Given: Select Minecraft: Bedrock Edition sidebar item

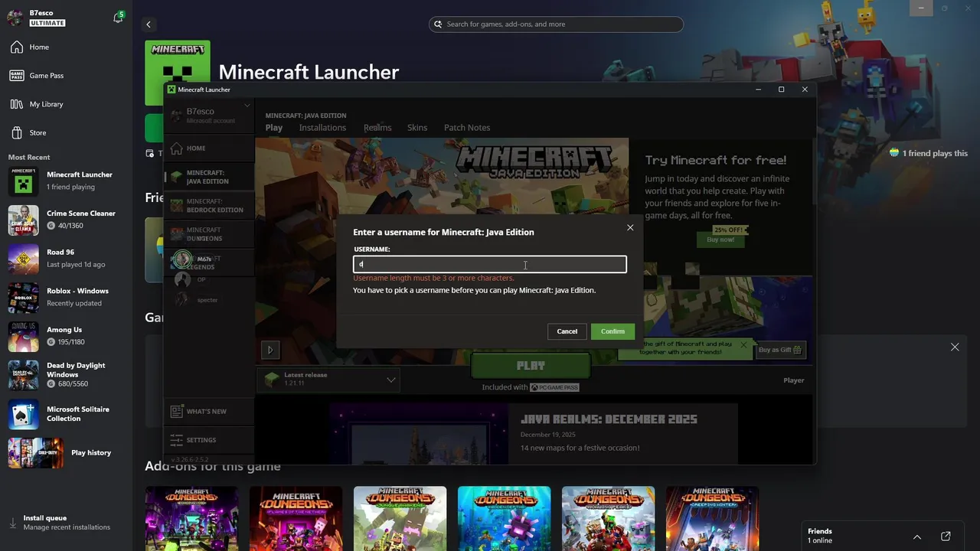Looking at the screenshot, I should tap(209, 206).
